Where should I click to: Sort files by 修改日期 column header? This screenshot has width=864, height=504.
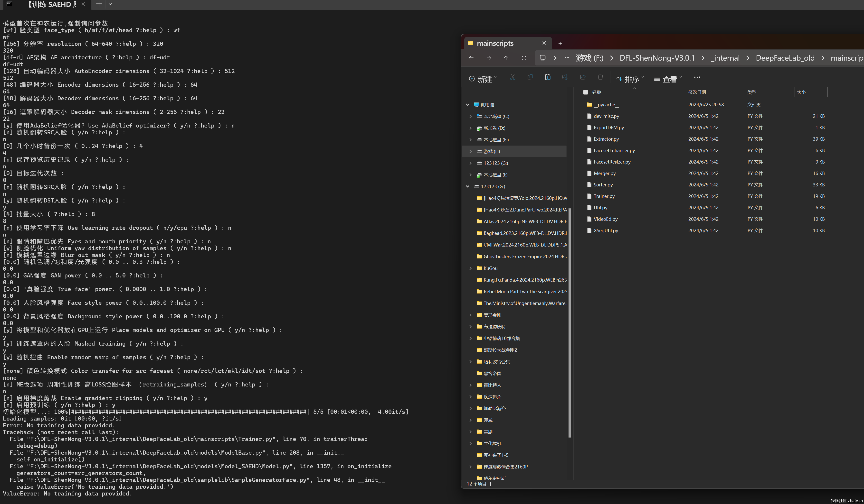(x=697, y=92)
